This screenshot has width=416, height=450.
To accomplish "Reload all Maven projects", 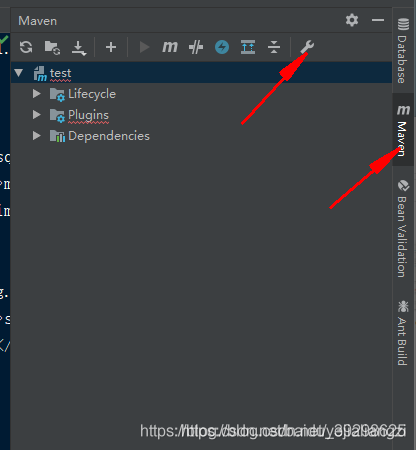I will click(x=26, y=47).
